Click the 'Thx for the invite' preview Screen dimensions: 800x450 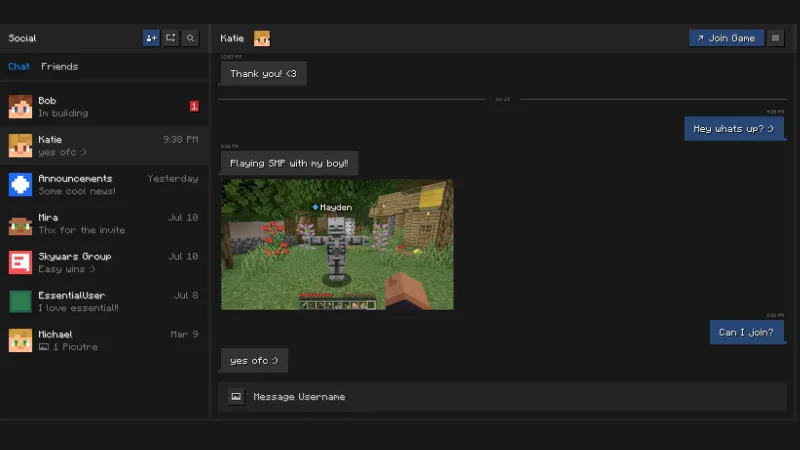82,230
